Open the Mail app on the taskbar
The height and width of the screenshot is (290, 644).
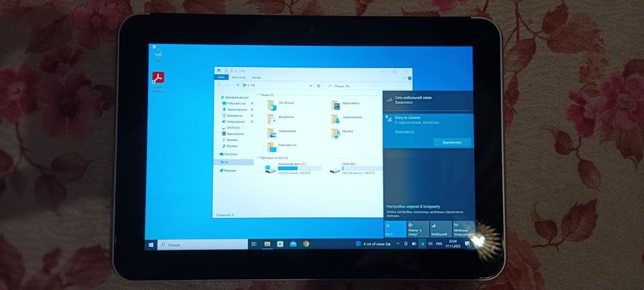click(x=293, y=244)
